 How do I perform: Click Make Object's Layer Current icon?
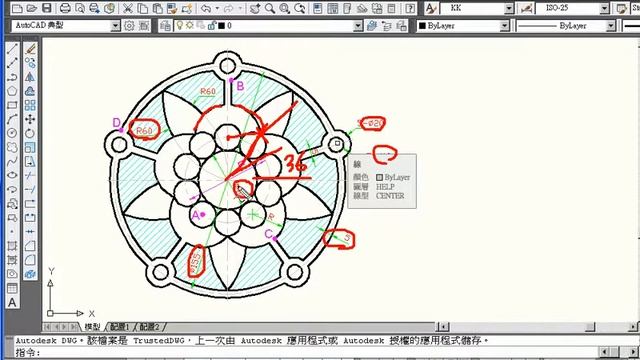coord(371,26)
